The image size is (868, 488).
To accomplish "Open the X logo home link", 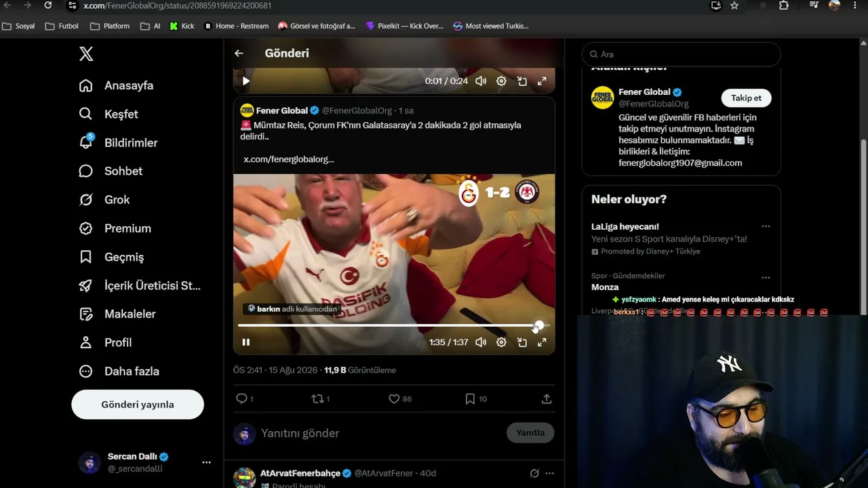I will pyautogui.click(x=86, y=54).
